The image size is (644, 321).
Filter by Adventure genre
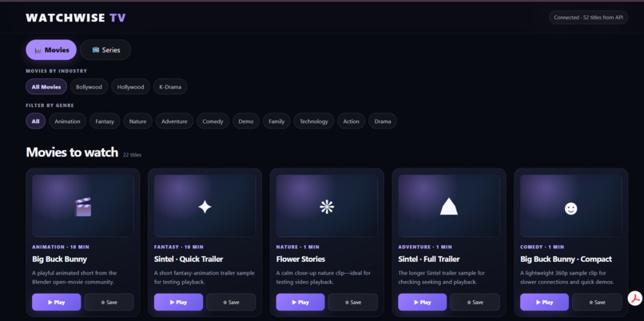pyautogui.click(x=174, y=121)
